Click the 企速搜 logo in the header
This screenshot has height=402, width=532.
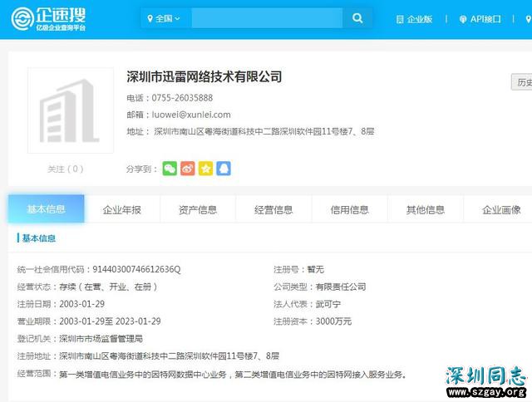[x=48, y=18]
